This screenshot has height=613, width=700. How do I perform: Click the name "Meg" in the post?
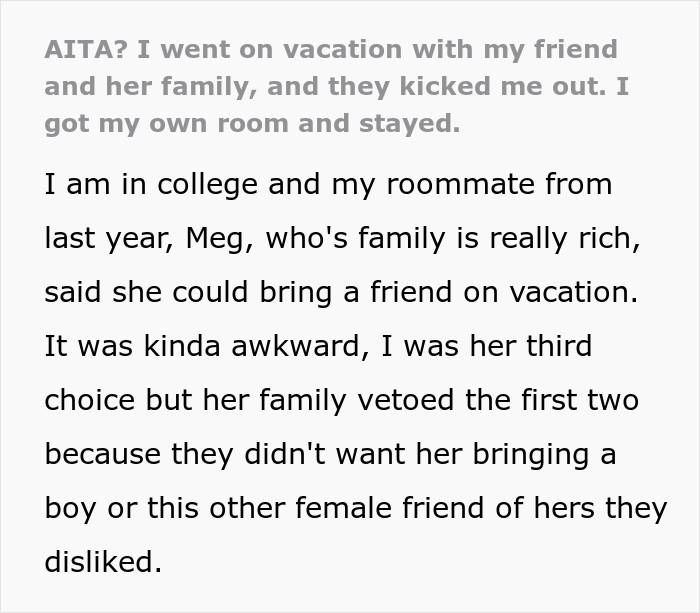pos(208,239)
